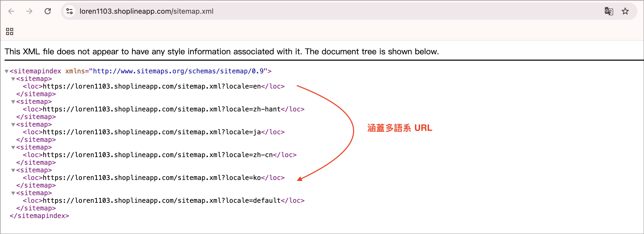This screenshot has height=234, width=644.
Task: Click the loc URL ending in locale=ja
Action: 152,132
